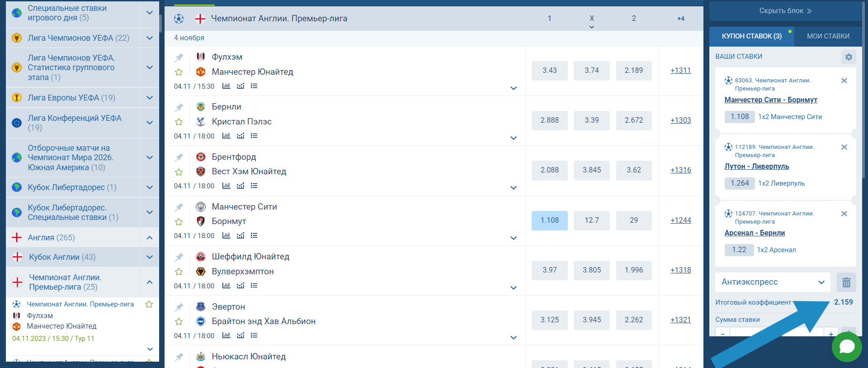Switch to the МОИ СТАВКИ tab
This screenshot has height=368, width=868.
click(828, 36)
